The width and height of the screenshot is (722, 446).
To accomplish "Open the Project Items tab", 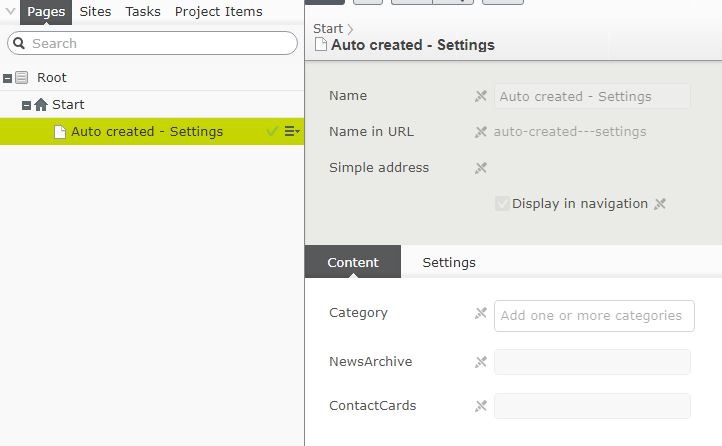I will point(218,12).
